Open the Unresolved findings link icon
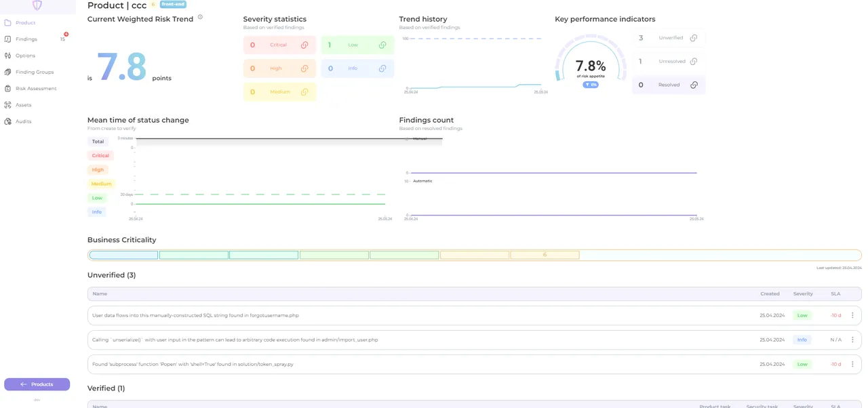868x408 pixels. coord(693,62)
